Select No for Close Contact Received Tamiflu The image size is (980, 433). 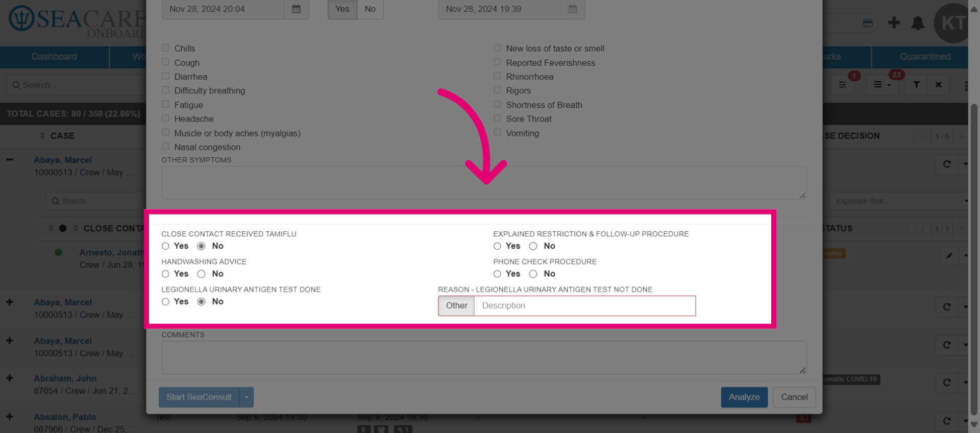202,246
